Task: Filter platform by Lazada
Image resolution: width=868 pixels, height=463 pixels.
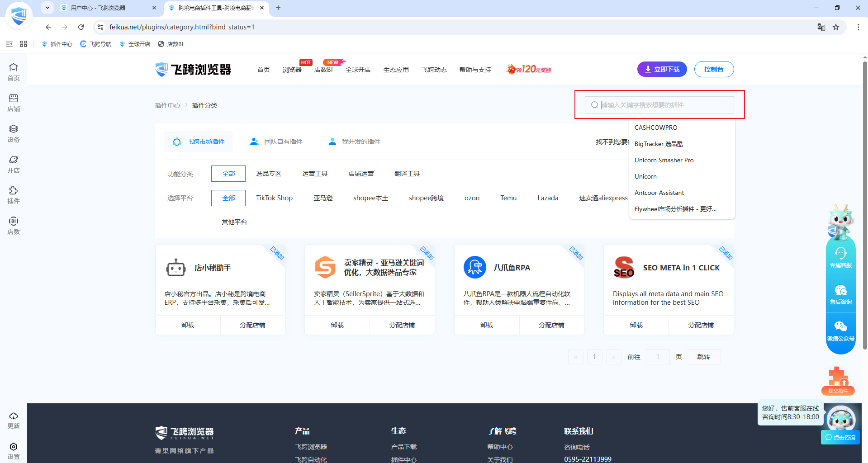Action: [x=548, y=198]
